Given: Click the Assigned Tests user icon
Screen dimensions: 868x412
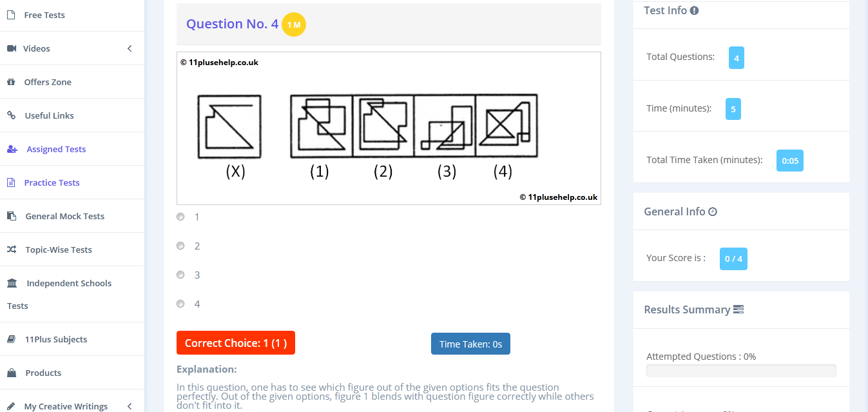Looking at the screenshot, I should (x=12, y=149).
